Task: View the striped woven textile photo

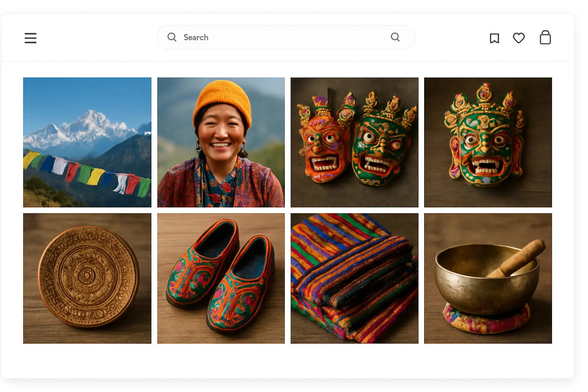Action: (354, 278)
